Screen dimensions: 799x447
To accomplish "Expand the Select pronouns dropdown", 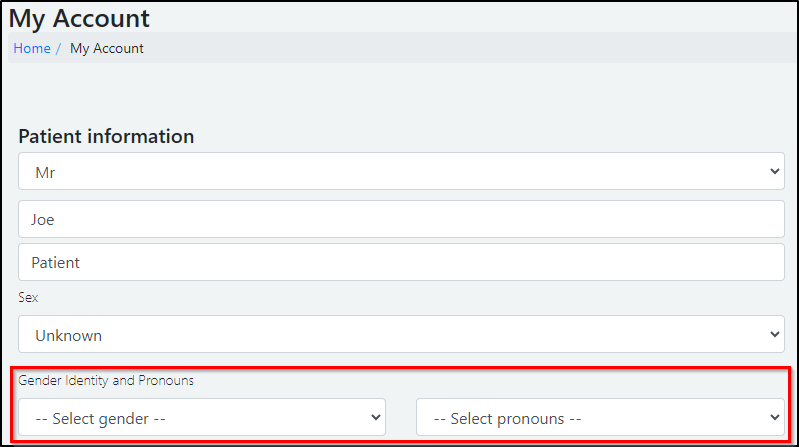I will tap(600, 418).
